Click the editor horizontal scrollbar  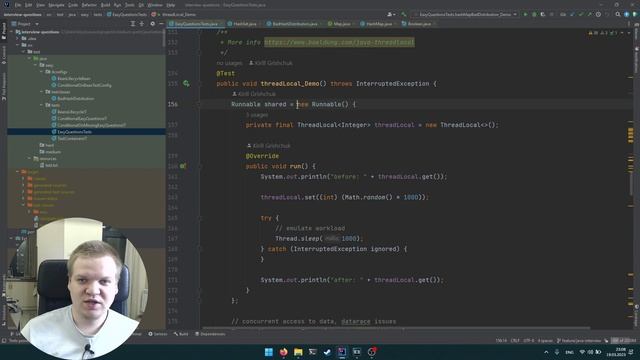(396, 328)
